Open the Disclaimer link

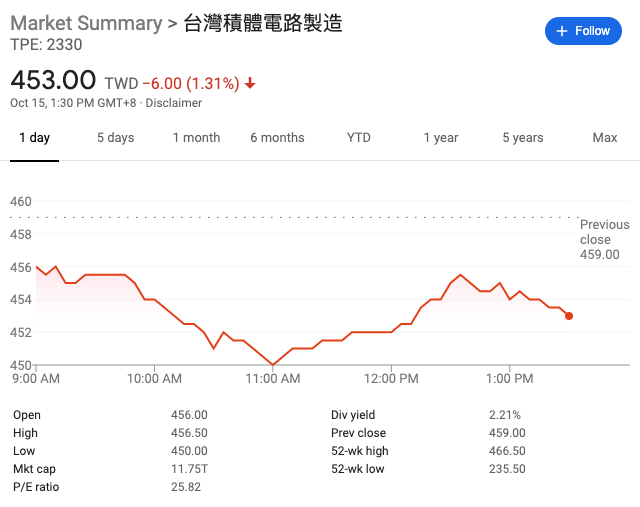[x=174, y=103]
